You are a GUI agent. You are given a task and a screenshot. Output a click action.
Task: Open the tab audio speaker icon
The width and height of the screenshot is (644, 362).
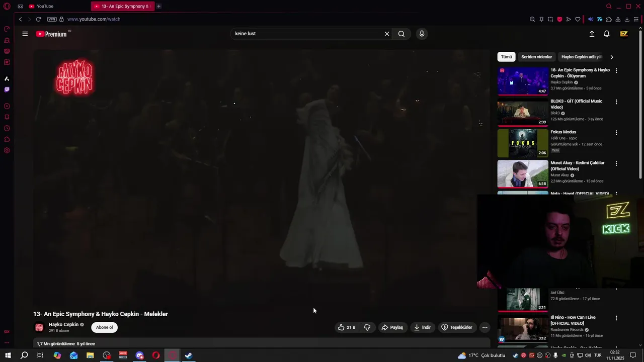(x=591, y=19)
